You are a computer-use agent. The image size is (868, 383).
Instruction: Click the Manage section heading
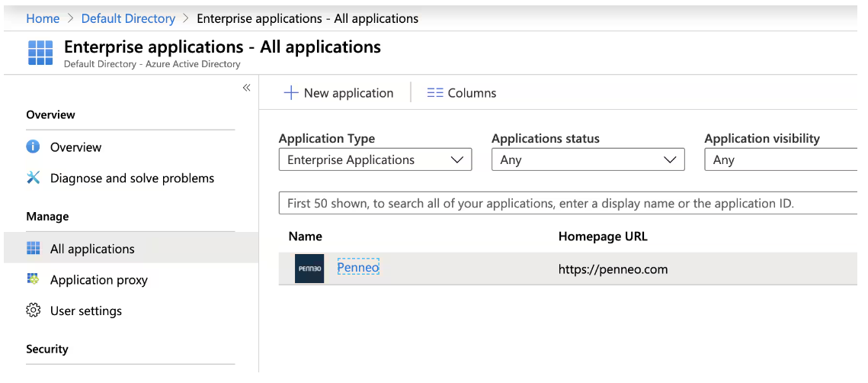(x=47, y=216)
